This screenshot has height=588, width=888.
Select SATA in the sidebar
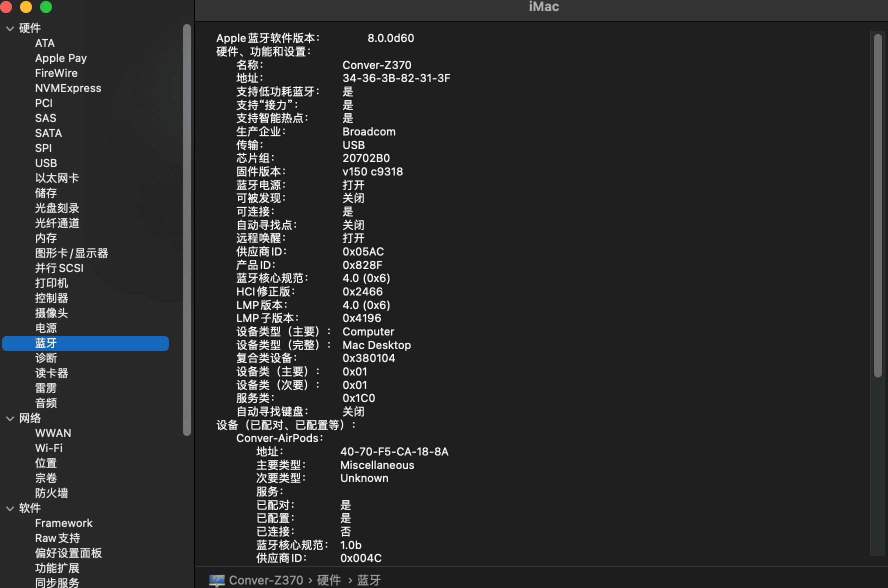[x=48, y=133]
